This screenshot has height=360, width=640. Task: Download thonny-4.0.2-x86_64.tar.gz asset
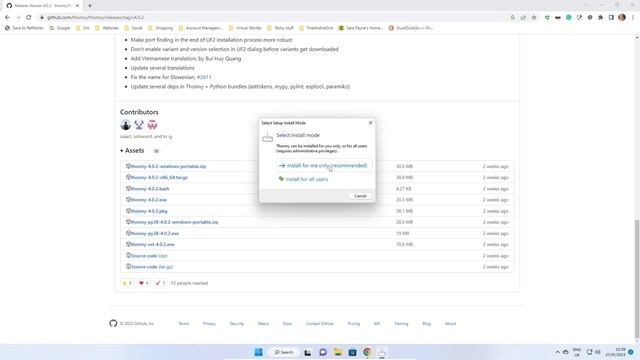click(x=159, y=178)
